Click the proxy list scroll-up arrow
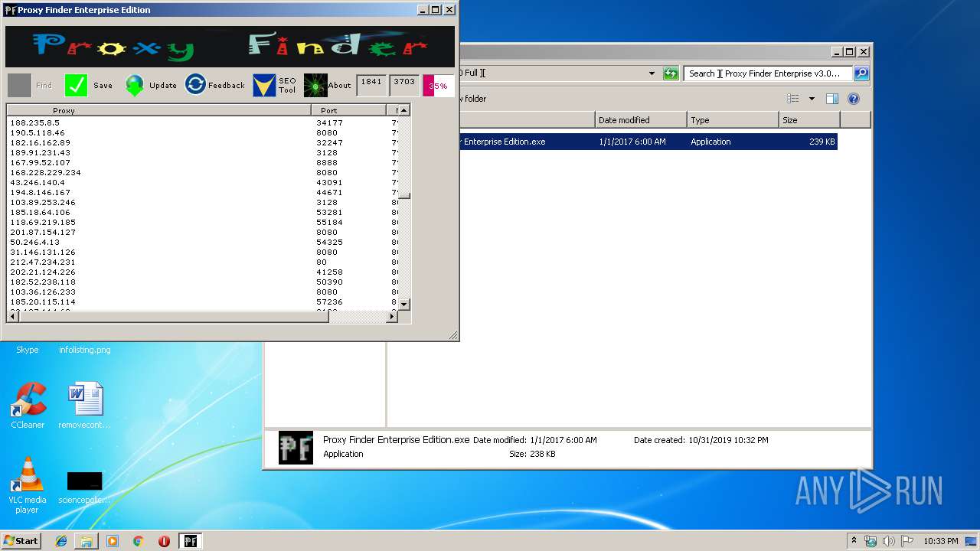 coord(404,110)
